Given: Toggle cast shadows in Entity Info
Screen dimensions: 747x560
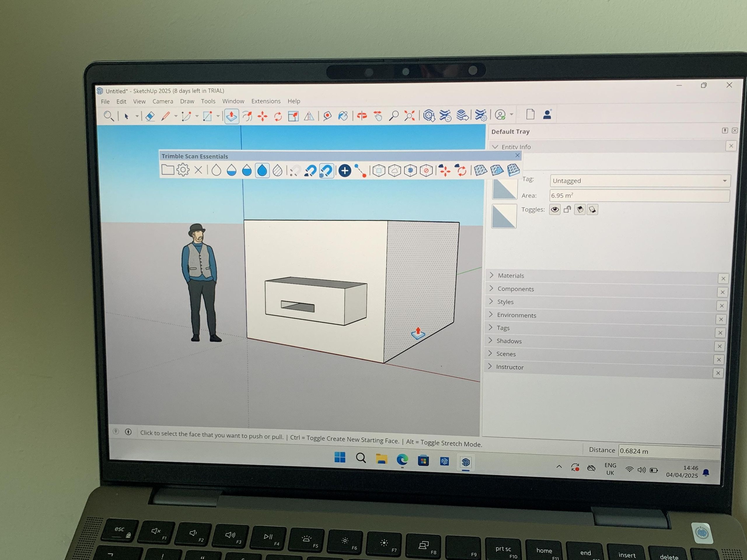Looking at the screenshot, I should click(580, 210).
